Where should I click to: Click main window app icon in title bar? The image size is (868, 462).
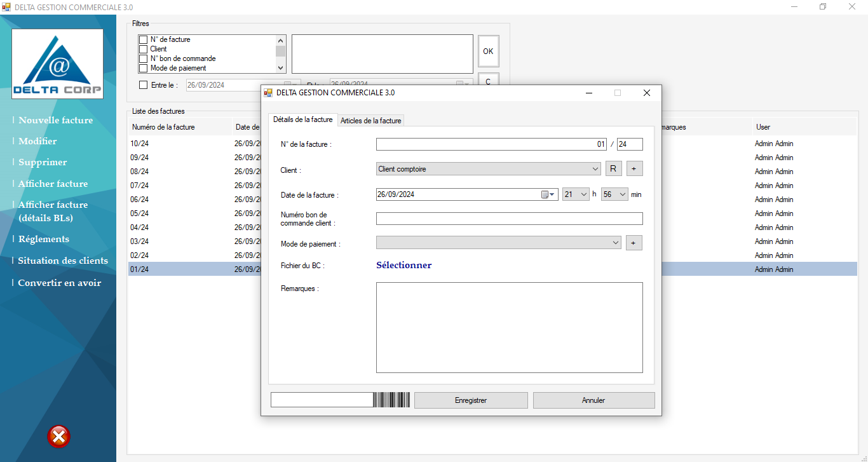pyautogui.click(x=6, y=7)
